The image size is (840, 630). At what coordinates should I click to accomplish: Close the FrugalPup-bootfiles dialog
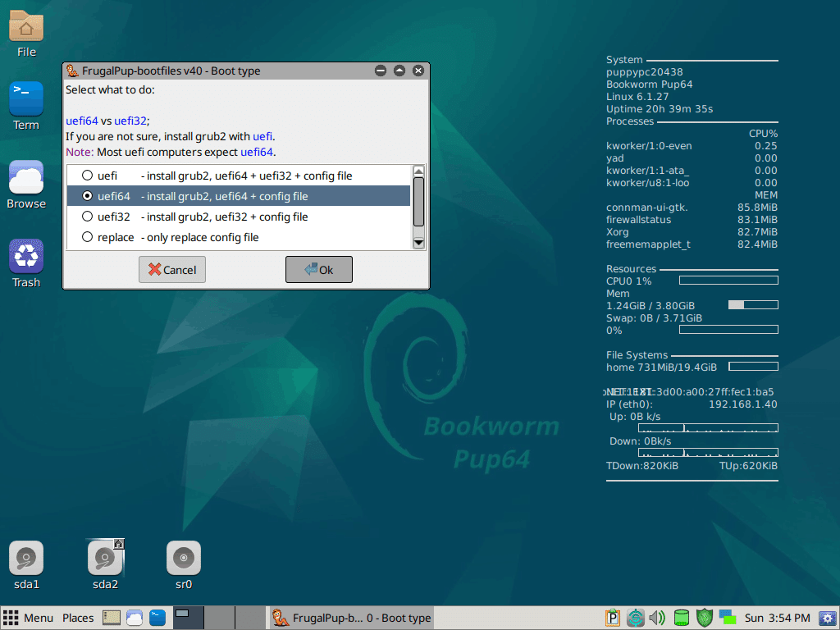(x=418, y=71)
